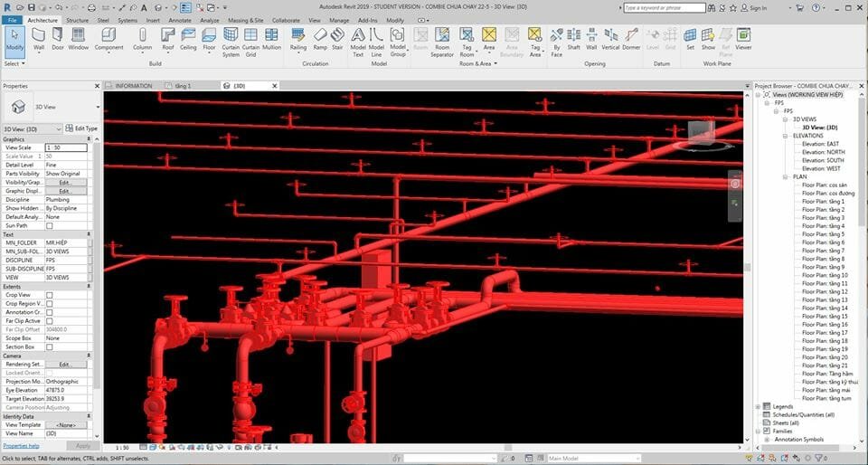Pick the Curtain Grid tool

[x=250, y=38]
